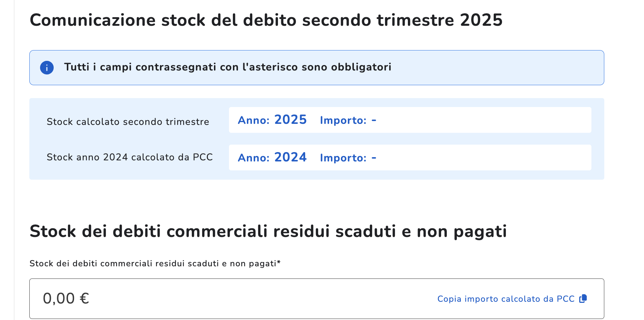Click the 'Tutti i campi contrassegnati' notice text
This screenshot has width=644, height=320.
[228, 67]
